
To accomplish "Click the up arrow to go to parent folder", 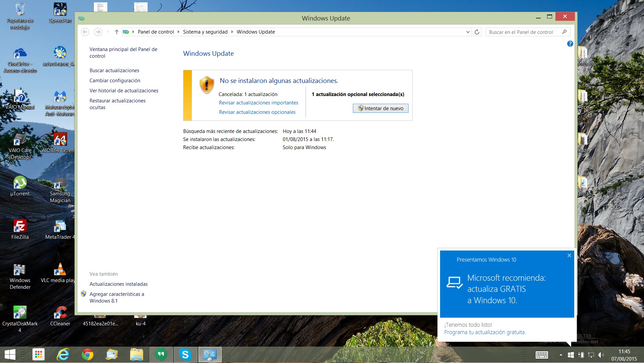I will click(x=116, y=32).
